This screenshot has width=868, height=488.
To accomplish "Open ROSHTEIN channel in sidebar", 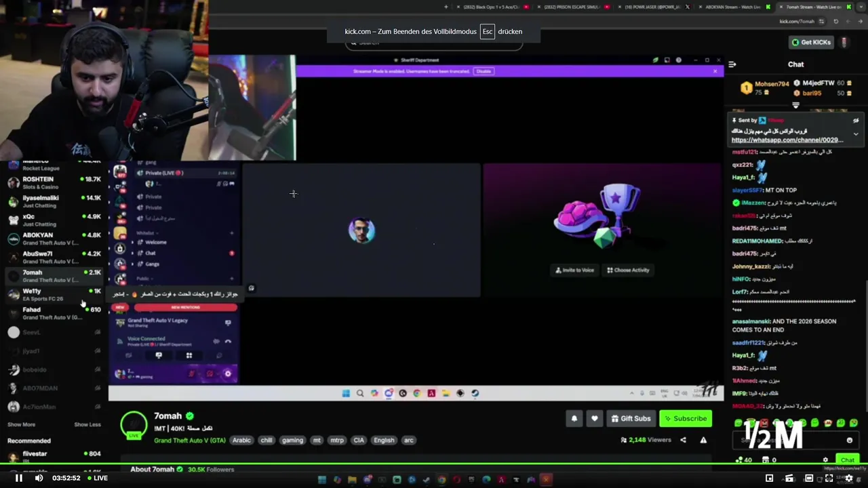I will [53, 182].
